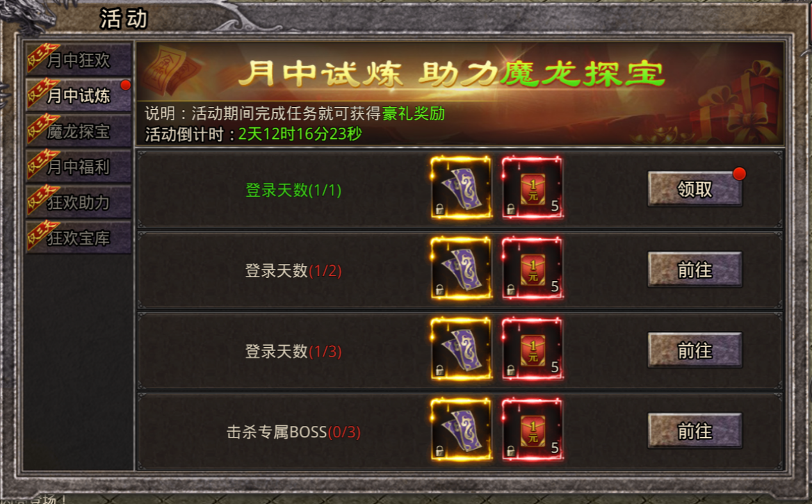Screen dimensions: 812x504
Task: Click 前往 button for 登录天数(1/2)
Action: pos(695,270)
